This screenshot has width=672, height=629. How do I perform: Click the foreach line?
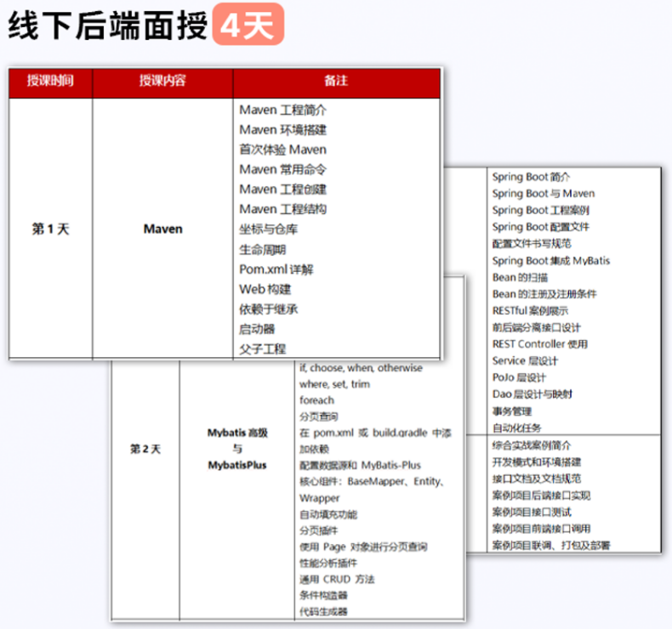coord(316,400)
